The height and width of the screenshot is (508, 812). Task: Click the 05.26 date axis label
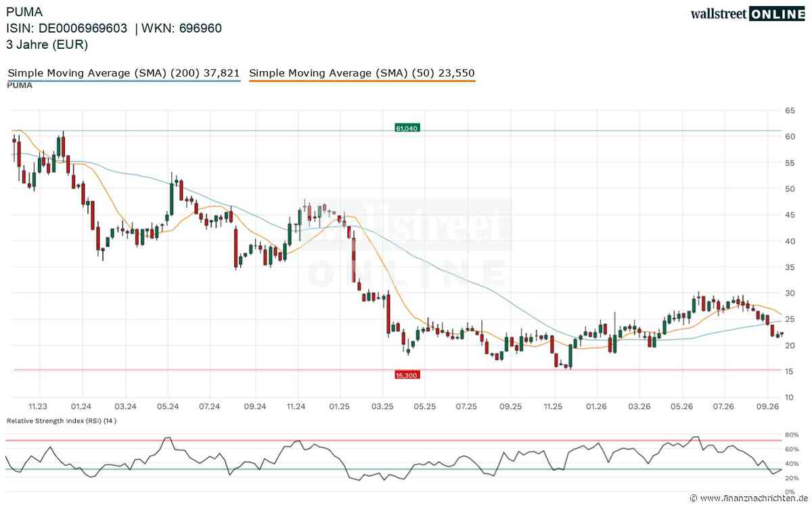pyautogui.click(x=681, y=406)
